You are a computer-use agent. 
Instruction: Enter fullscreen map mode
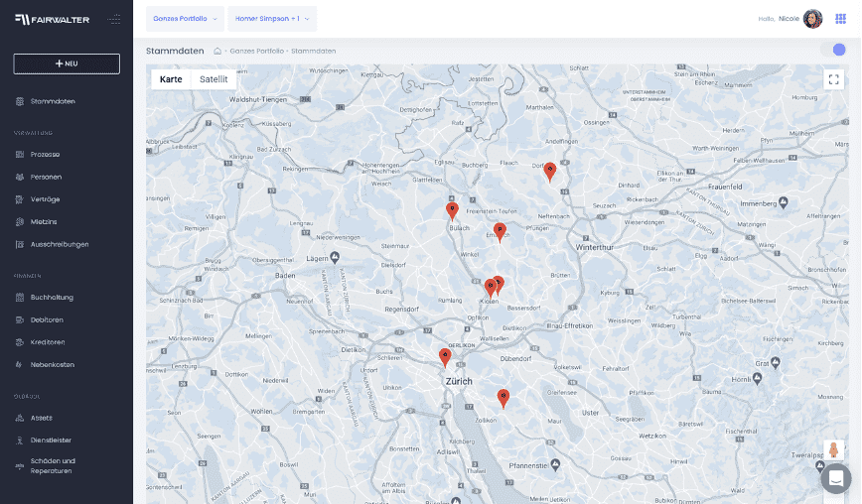tap(833, 79)
